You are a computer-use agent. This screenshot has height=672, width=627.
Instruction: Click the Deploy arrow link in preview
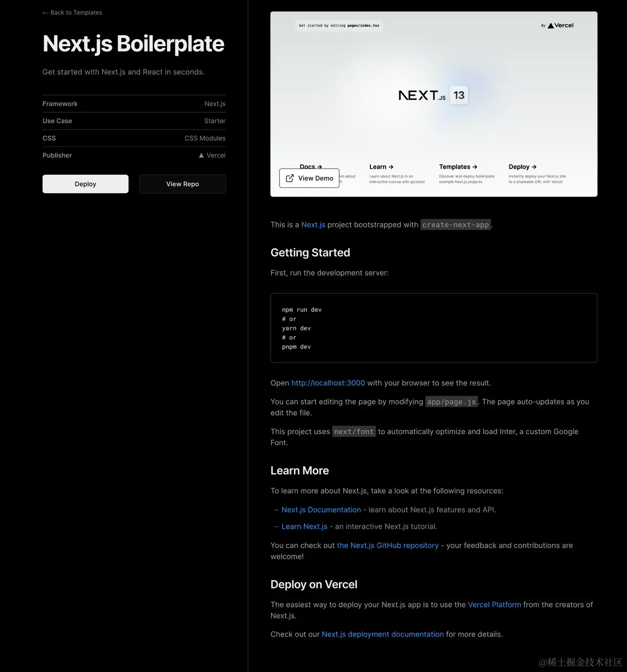tap(523, 167)
